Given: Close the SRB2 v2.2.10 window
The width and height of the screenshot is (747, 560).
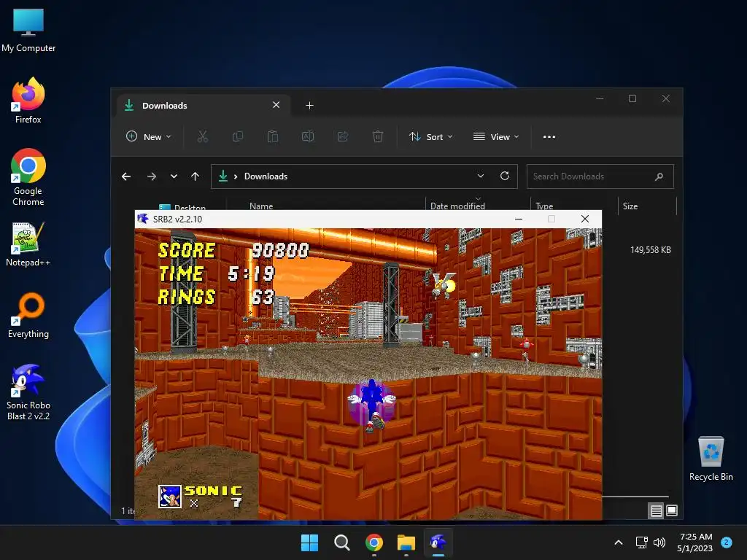Looking at the screenshot, I should pyautogui.click(x=585, y=219).
